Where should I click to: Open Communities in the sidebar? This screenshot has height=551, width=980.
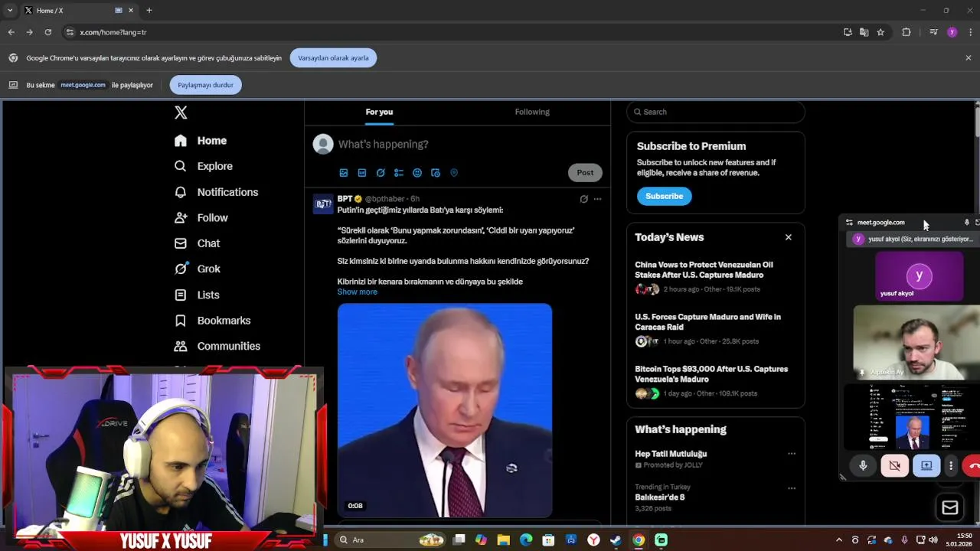(x=217, y=346)
